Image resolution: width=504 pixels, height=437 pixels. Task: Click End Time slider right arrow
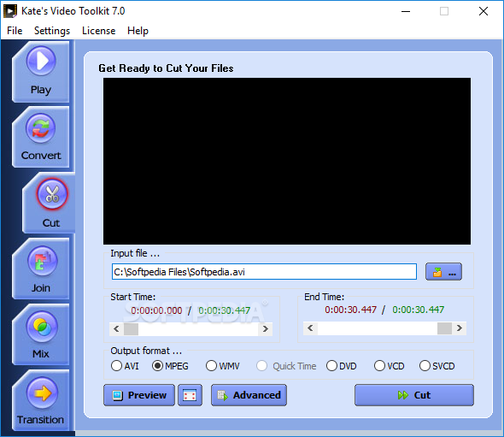click(x=460, y=328)
